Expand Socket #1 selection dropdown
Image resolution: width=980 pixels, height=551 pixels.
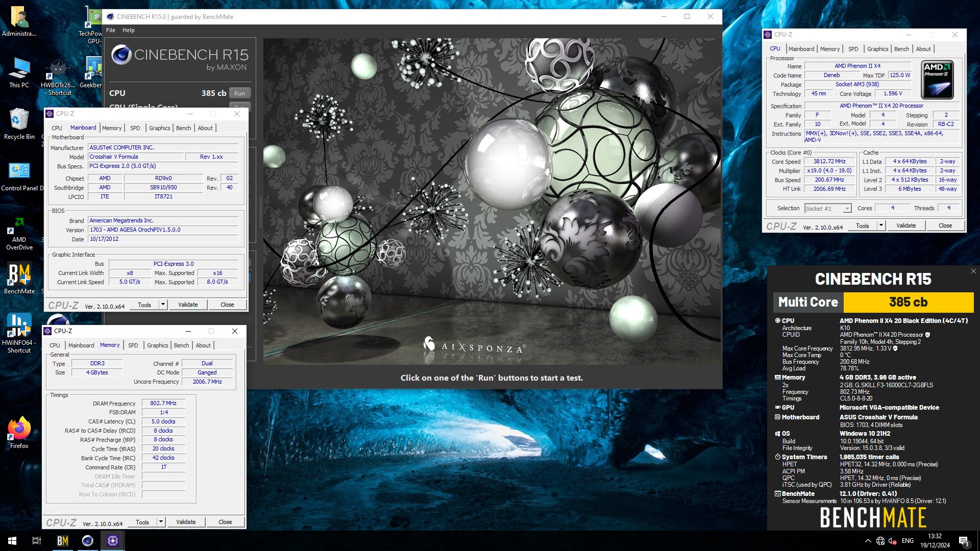tap(847, 208)
